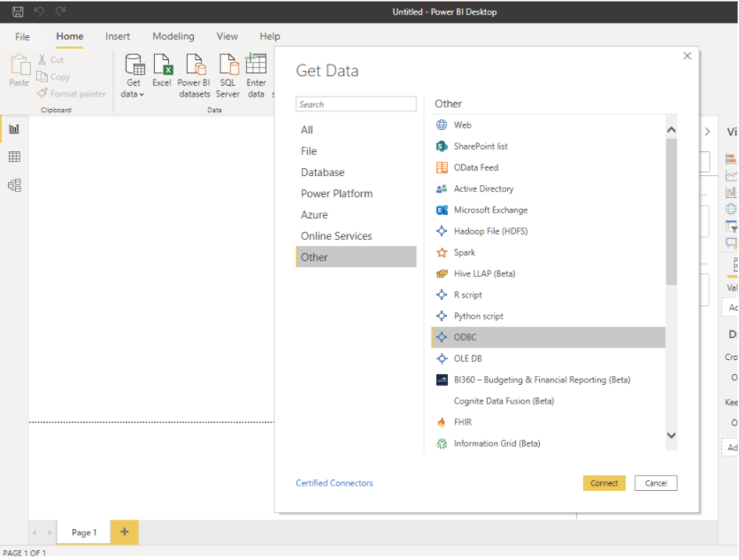Select the All category
The height and width of the screenshot is (560, 739).
(x=356, y=130)
